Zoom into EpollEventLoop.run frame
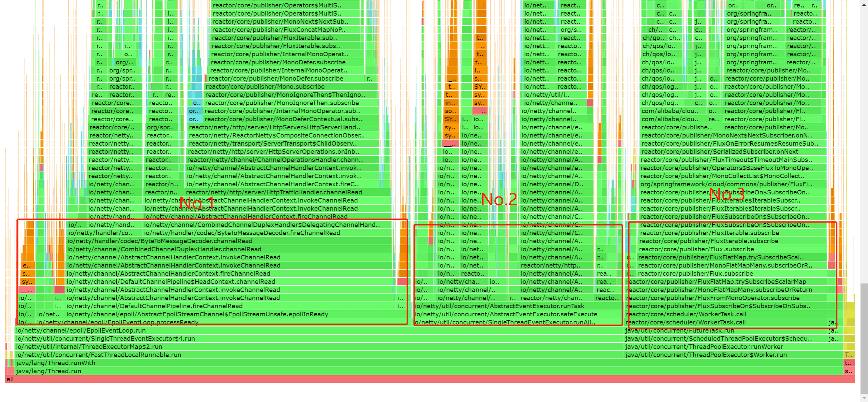Image resolution: width=868 pixels, height=402 pixels. coord(319,330)
